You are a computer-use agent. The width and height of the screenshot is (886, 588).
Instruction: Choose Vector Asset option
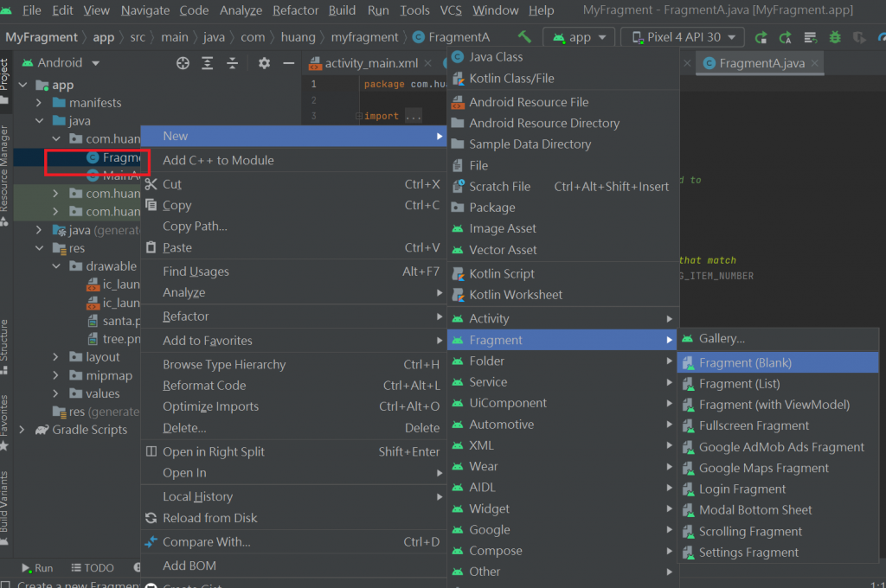coord(562,250)
